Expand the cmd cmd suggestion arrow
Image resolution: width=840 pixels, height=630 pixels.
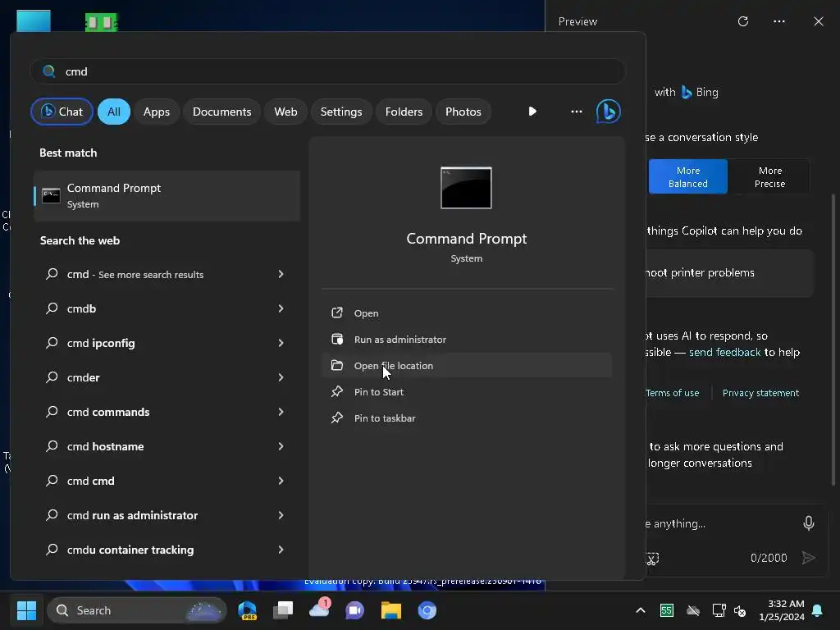(281, 481)
